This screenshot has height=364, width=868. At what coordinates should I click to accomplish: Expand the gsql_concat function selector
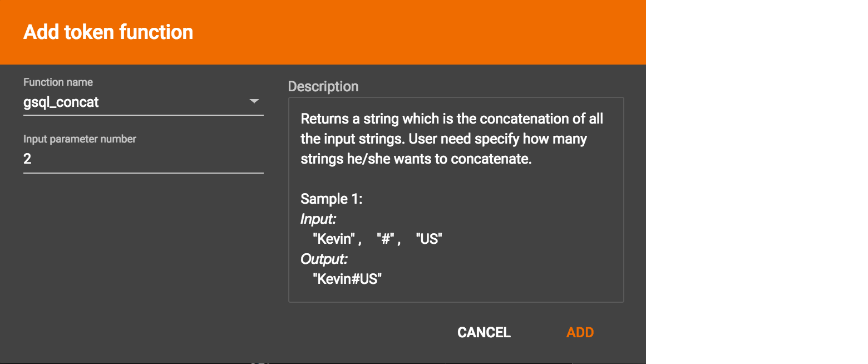click(x=254, y=101)
